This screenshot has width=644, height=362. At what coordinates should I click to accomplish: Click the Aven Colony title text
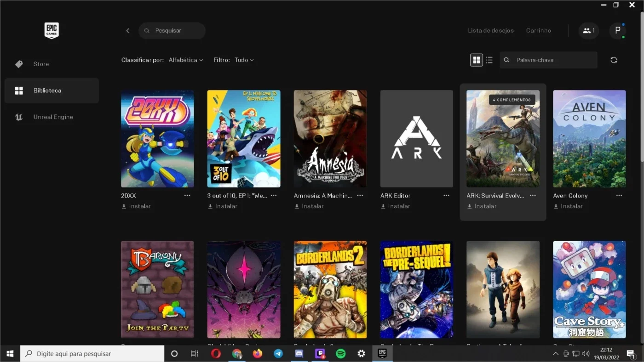570,196
